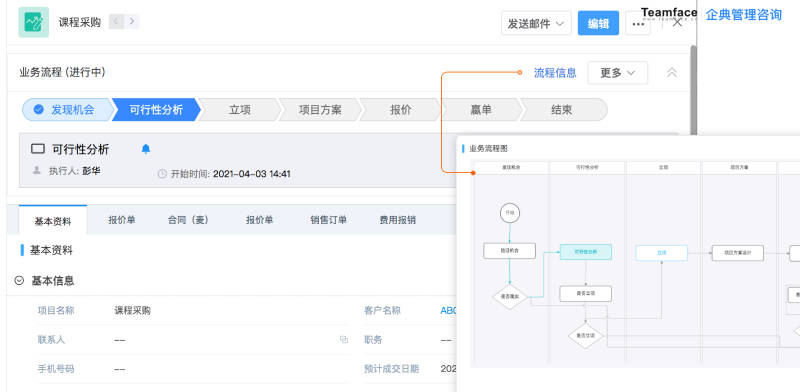Screen dimensions: 800x392
Task: Open the second 报价单 tab
Action: 259,220
